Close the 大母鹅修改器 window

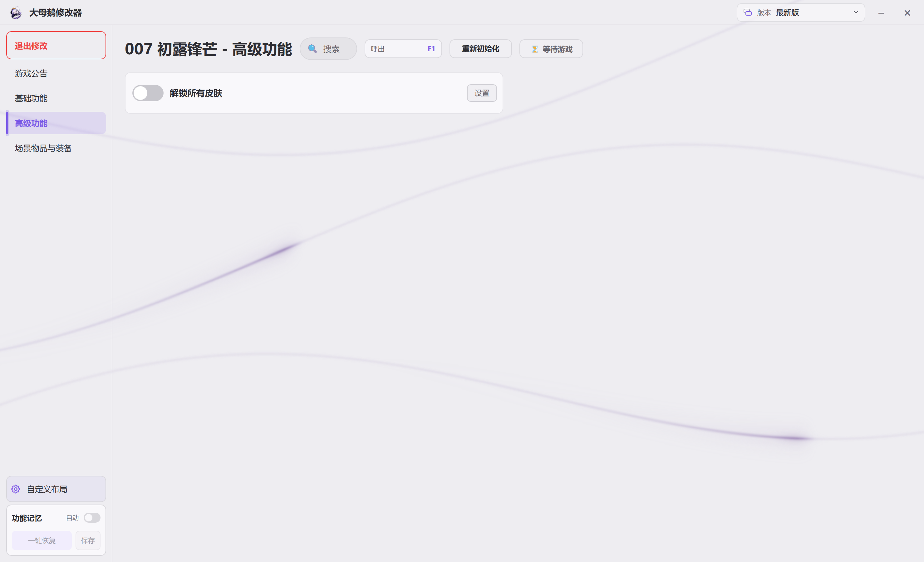tap(907, 13)
